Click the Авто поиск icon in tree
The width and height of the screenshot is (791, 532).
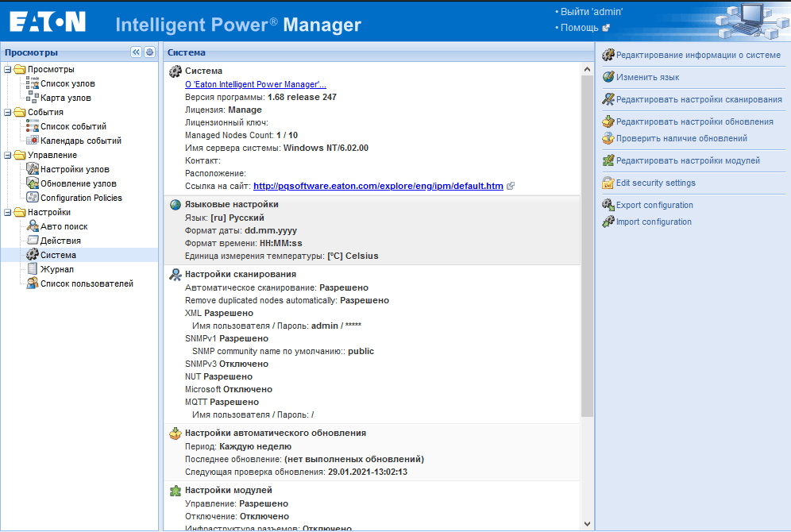33,226
